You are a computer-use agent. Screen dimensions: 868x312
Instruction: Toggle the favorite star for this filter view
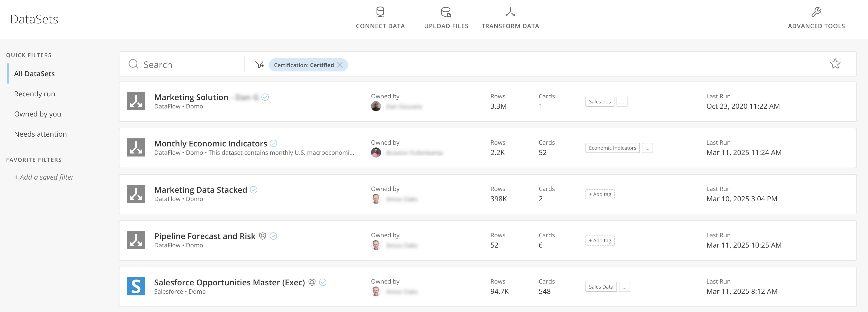pyautogui.click(x=835, y=63)
